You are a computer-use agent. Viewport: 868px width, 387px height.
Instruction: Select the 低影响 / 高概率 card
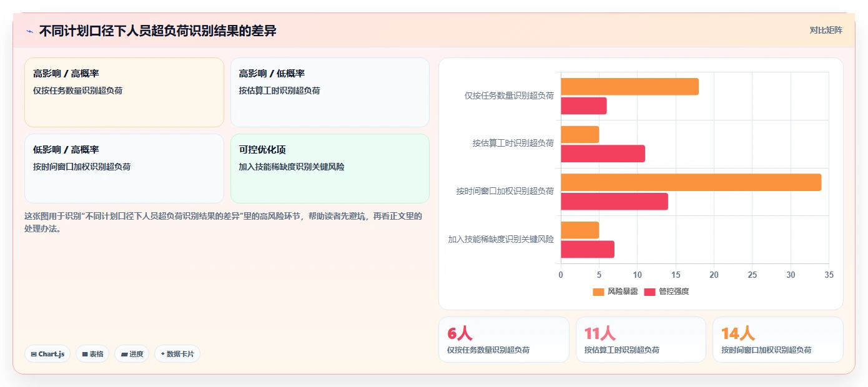(x=124, y=169)
